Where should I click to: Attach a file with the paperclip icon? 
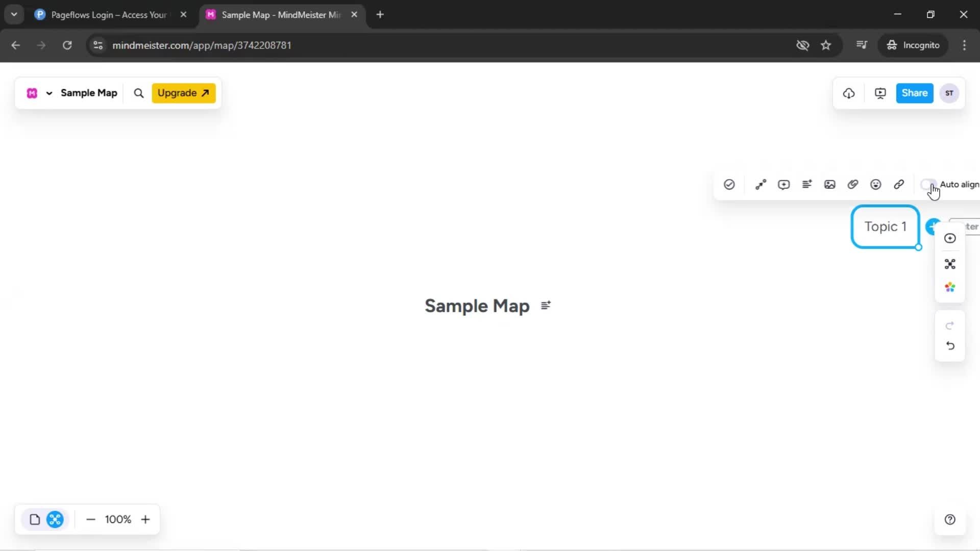click(853, 185)
